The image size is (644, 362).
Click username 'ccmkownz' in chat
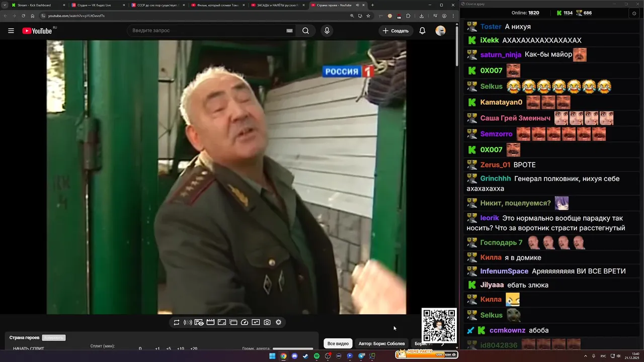(508, 330)
